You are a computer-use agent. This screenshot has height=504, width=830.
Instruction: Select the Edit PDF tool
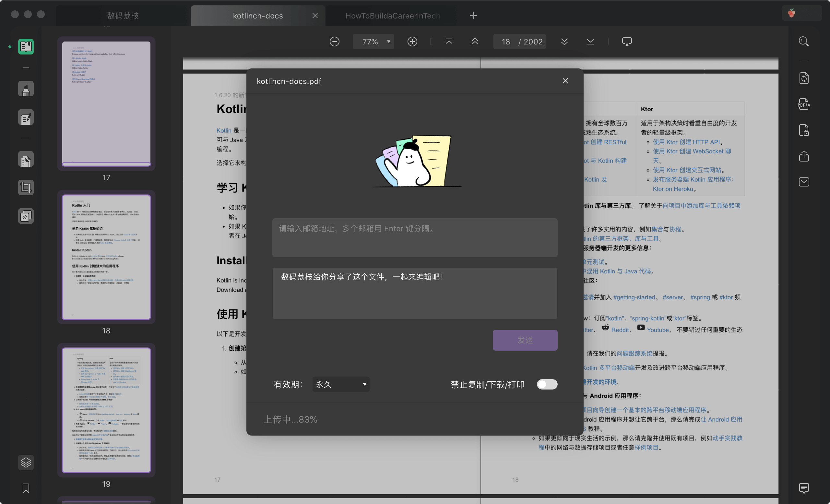click(x=26, y=117)
